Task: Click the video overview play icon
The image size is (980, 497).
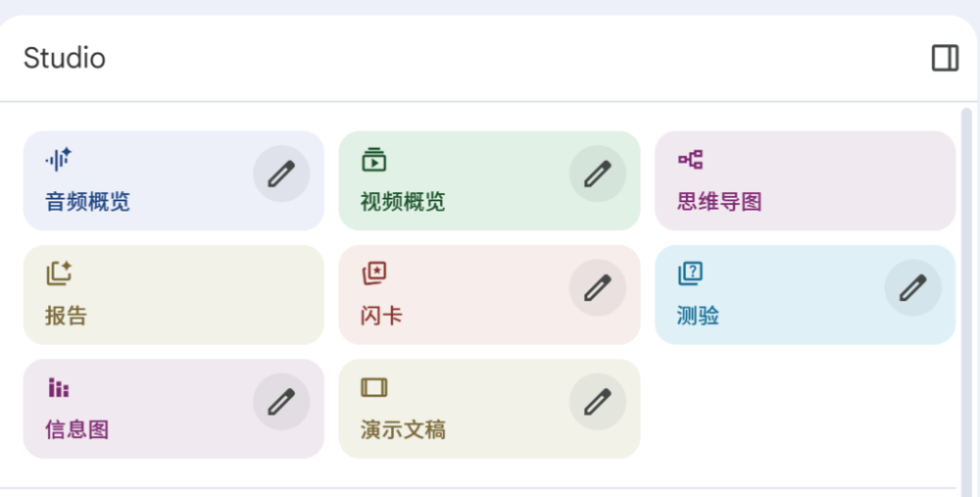Action: pos(373,159)
